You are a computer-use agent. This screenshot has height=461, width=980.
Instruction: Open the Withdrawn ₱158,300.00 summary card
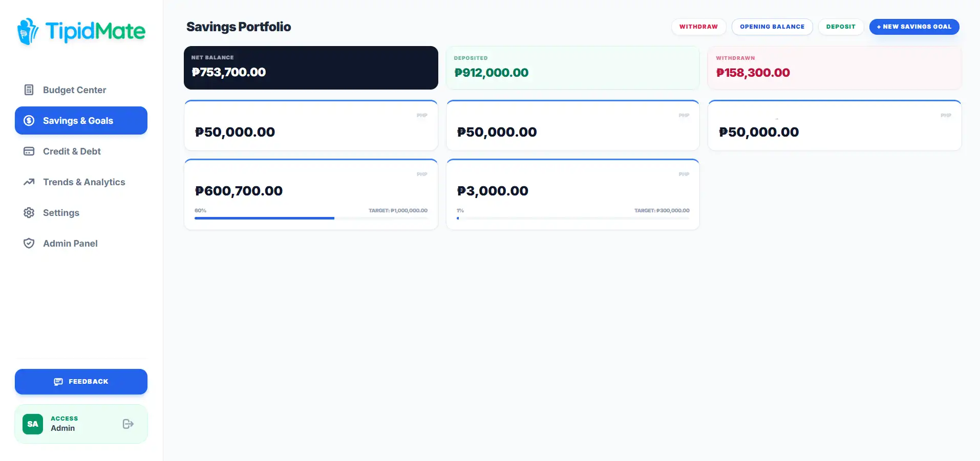[834, 68]
